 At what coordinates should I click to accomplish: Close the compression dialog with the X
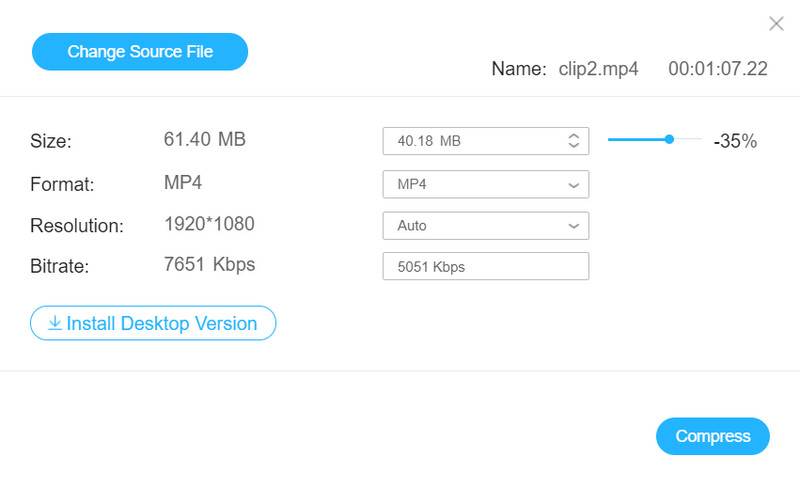pos(776,23)
